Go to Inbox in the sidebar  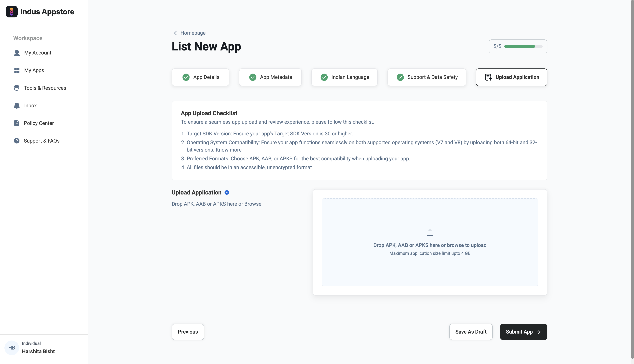(x=30, y=105)
